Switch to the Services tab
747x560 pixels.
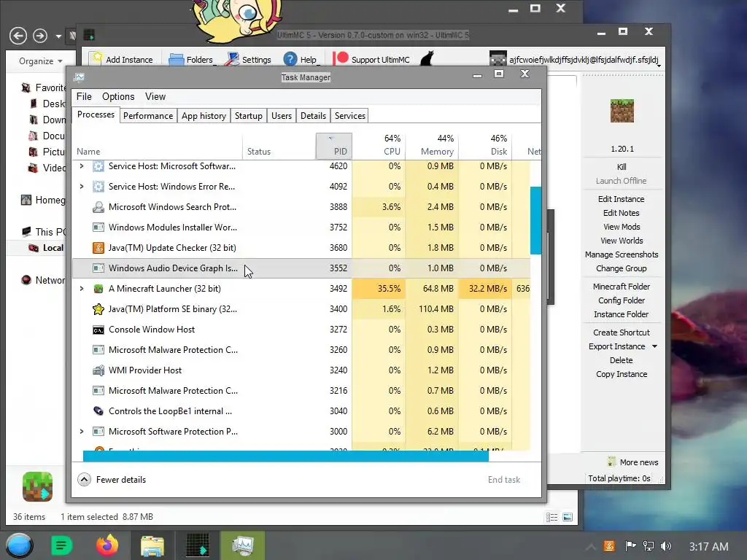click(x=349, y=116)
